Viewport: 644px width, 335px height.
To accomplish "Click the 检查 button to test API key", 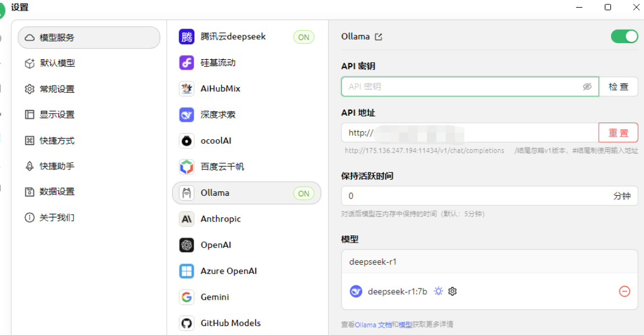I will (x=619, y=86).
